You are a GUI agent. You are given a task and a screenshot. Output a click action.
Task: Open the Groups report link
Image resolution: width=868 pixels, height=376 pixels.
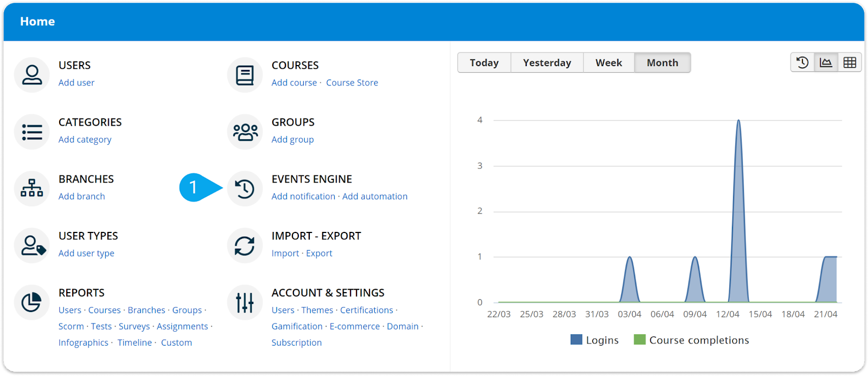pos(187,310)
